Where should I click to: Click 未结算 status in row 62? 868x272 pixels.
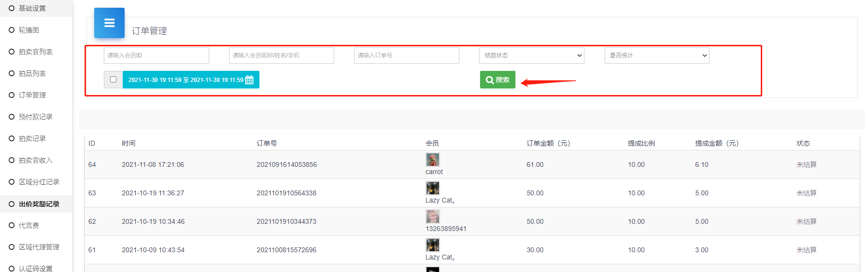coord(806,221)
